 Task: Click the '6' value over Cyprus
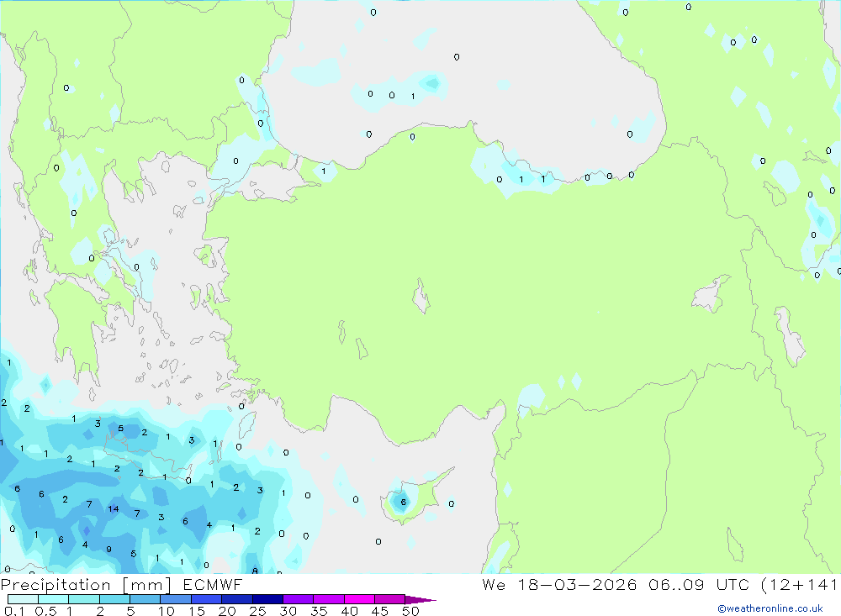point(404,503)
